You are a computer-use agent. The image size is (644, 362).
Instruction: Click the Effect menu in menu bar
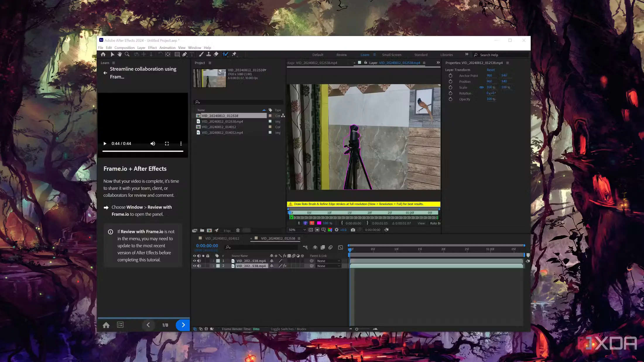[x=152, y=47]
